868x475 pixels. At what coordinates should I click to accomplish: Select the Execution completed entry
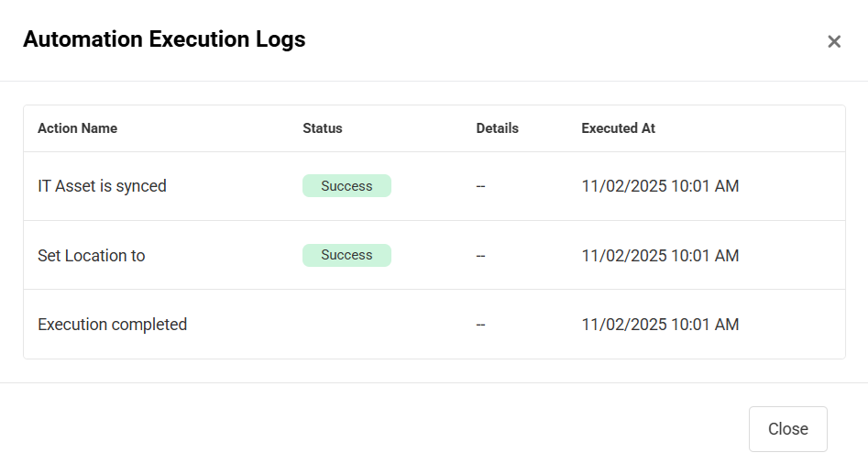112,325
